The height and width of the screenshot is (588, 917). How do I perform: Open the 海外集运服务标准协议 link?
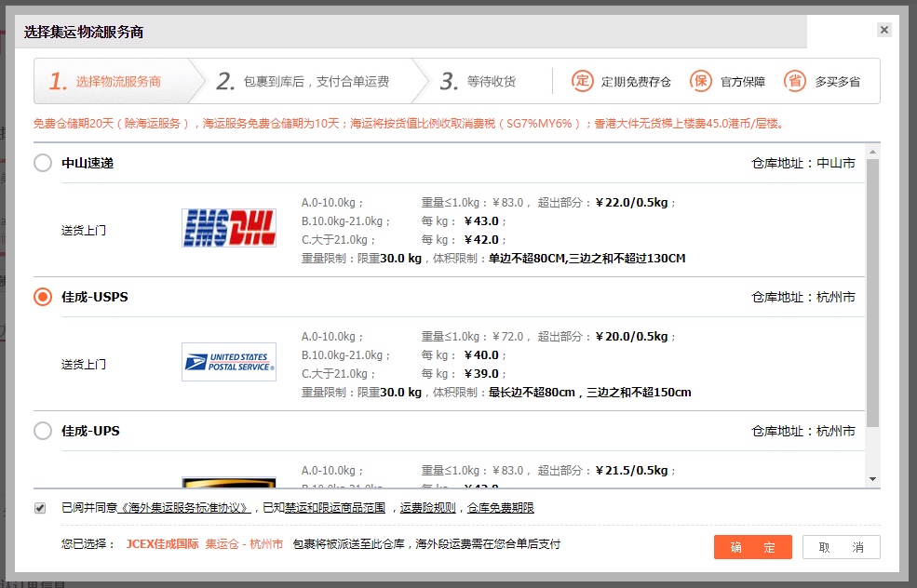pyautogui.click(x=184, y=508)
